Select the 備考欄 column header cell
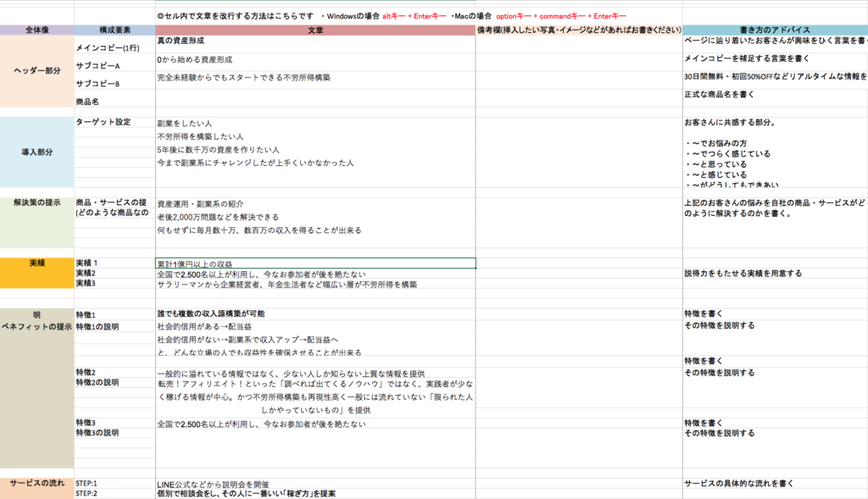This screenshot has width=868, height=499. pos(579,30)
